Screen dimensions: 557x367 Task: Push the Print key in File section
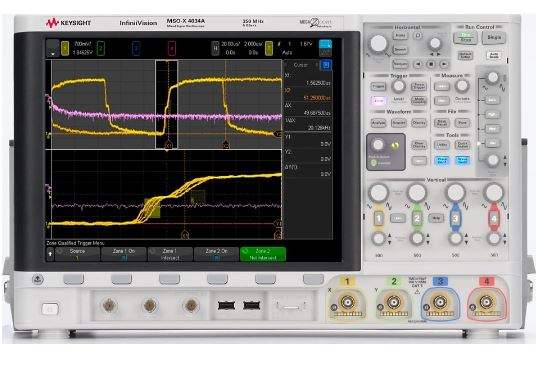tap(462, 123)
